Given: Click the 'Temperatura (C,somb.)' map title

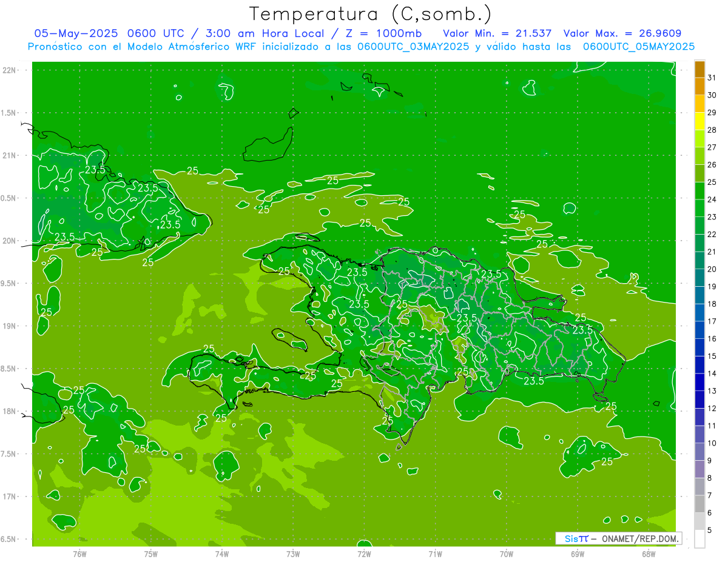Looking at the screenshot, I should point(370,14).
